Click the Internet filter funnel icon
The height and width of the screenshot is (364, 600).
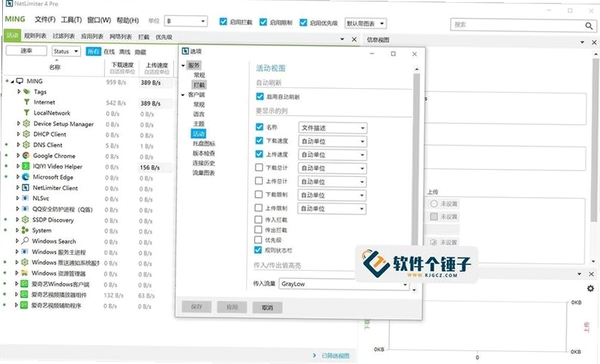[x=26, y=102]
